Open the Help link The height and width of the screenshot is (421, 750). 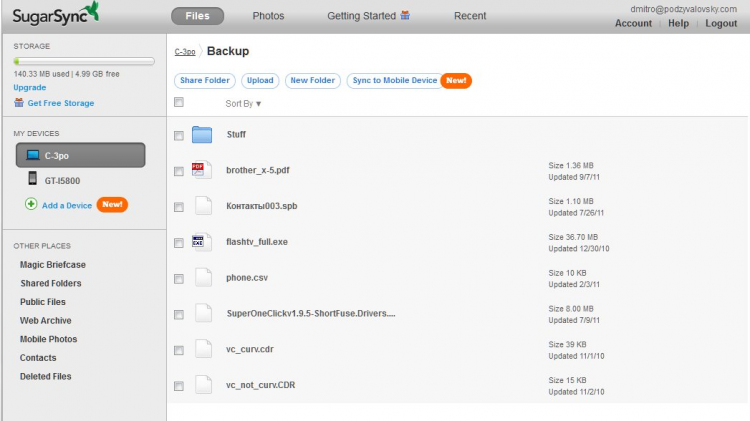pyautogui.click(x=678, y=23)
